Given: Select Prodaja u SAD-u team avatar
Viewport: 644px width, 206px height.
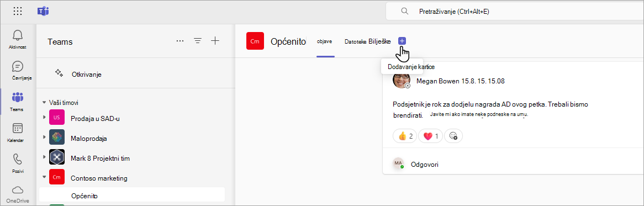Looking at the screenshot, I should (57, 118).
